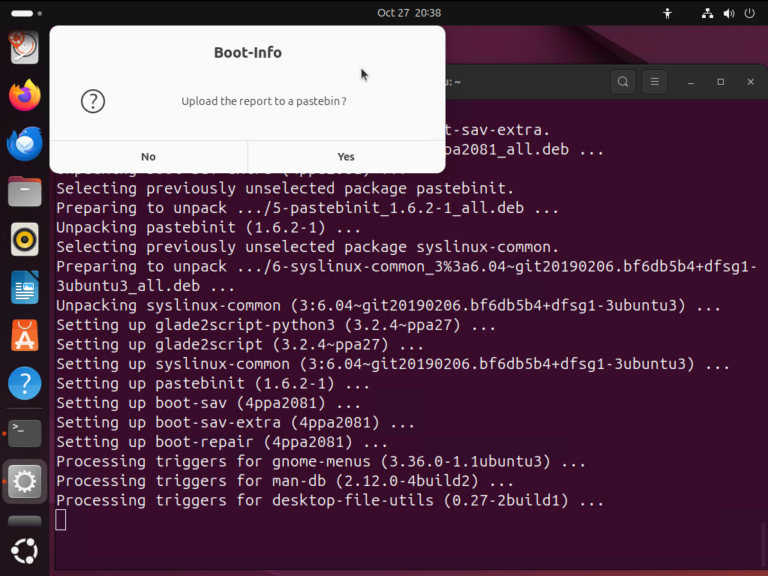Show applications with Ubuntu logo button
The height and width of the screenshot is (576, 768).
click(x=25, y=550)
